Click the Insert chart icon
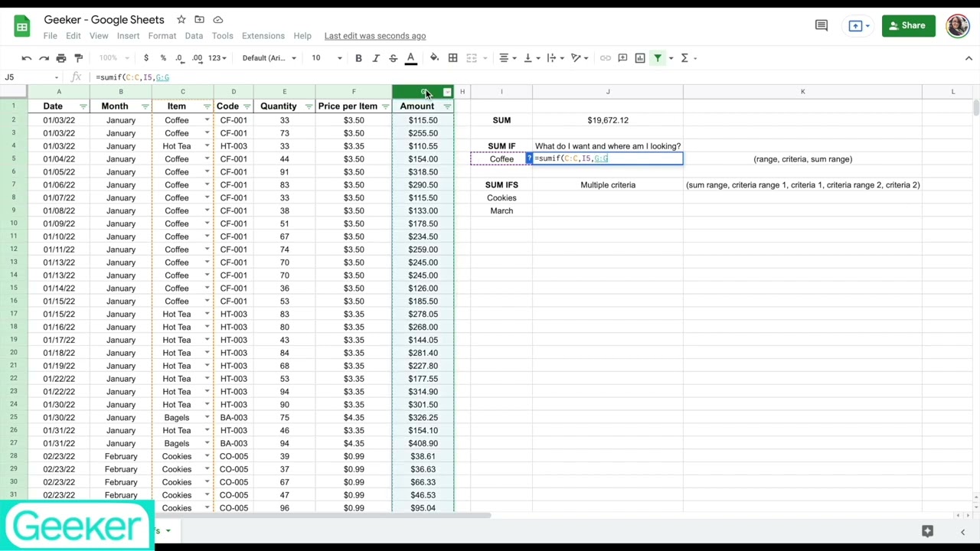Screen dimensions: 980x551 [x=640, y=58]
